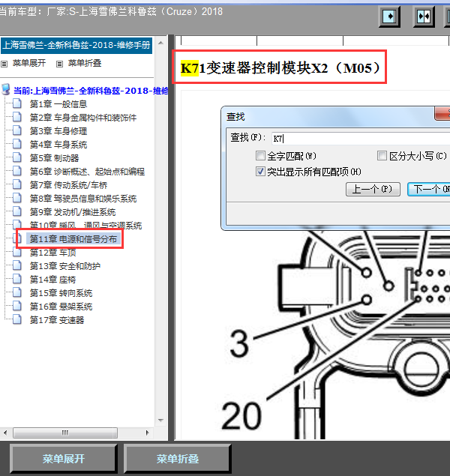450x476 pixels.
Task: Click the small icon beside top 菜单折叠
Action: tap(59, 64)
